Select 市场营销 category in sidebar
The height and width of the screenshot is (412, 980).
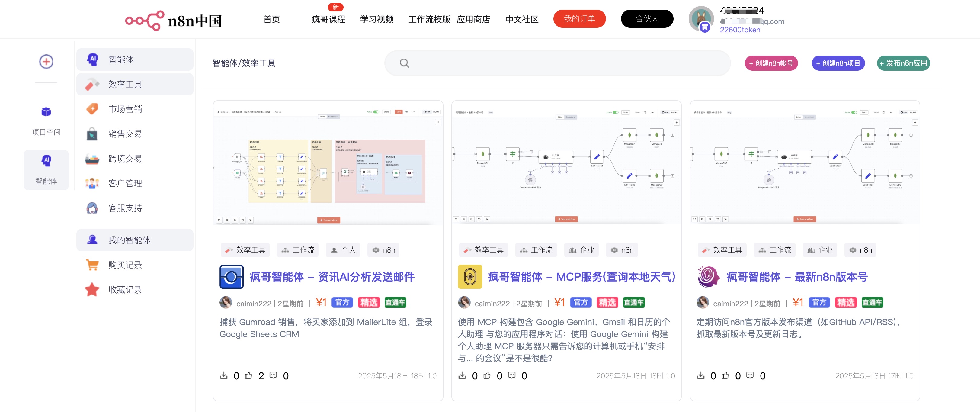tap(135, 109)
